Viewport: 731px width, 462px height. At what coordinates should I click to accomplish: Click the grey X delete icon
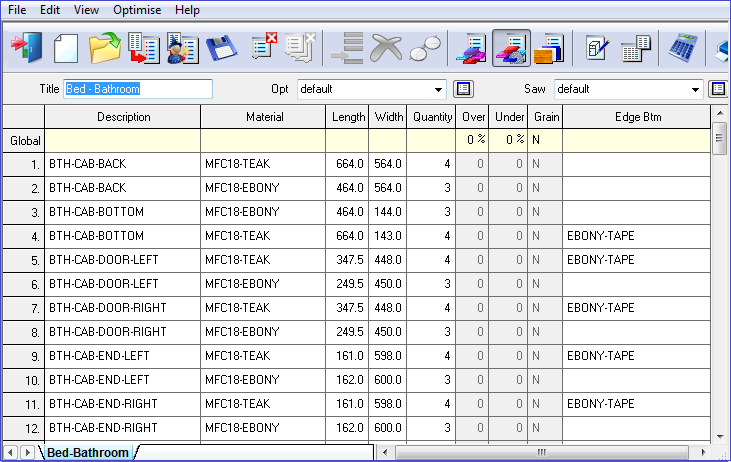pyautogui.click(x=386, y=48)
